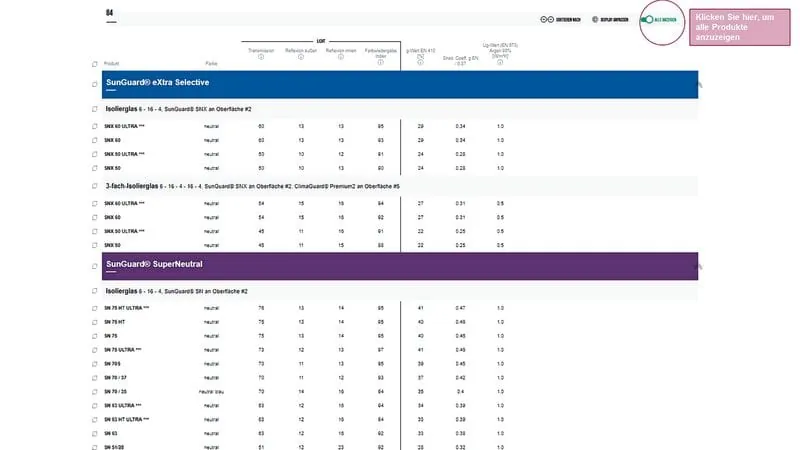This screenshot has width=800, height=450.
Task: Tick the checkbox beside SN 70 / 35
Action: click(93, 392)
